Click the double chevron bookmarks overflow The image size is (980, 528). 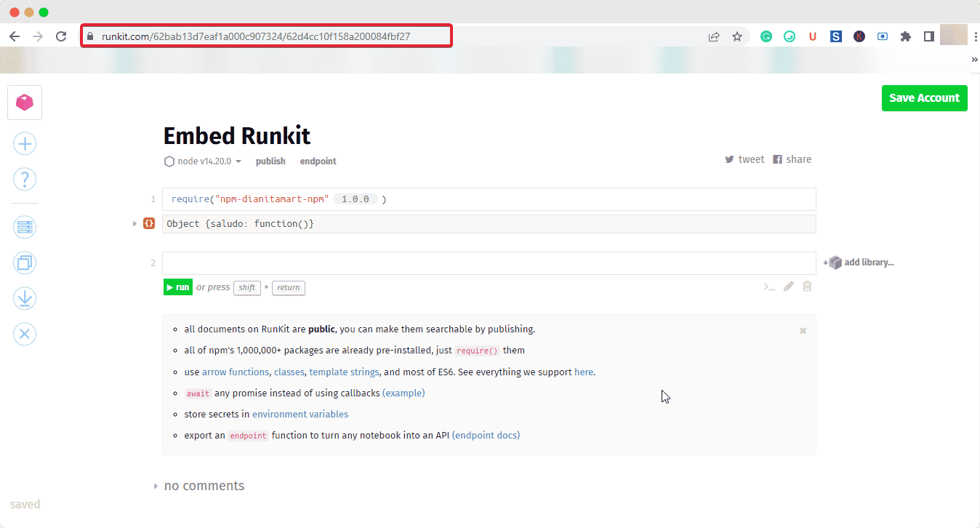click(975, 60)
